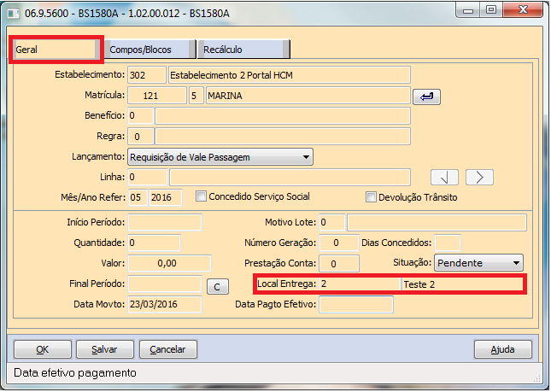Click the Salvar button
The height and width of the screenshot is (392, 551).
tap(105, 349)
